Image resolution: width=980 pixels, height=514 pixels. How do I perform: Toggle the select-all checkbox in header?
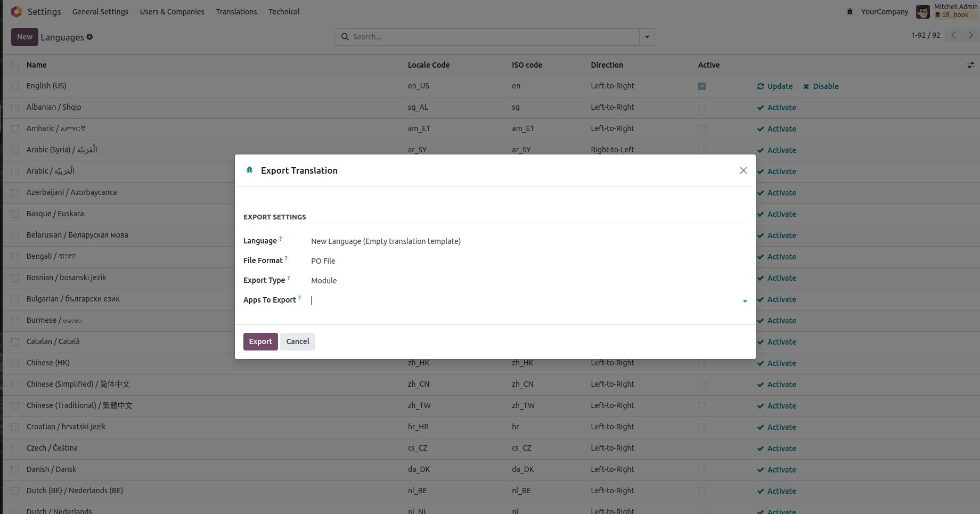(15, 65)
